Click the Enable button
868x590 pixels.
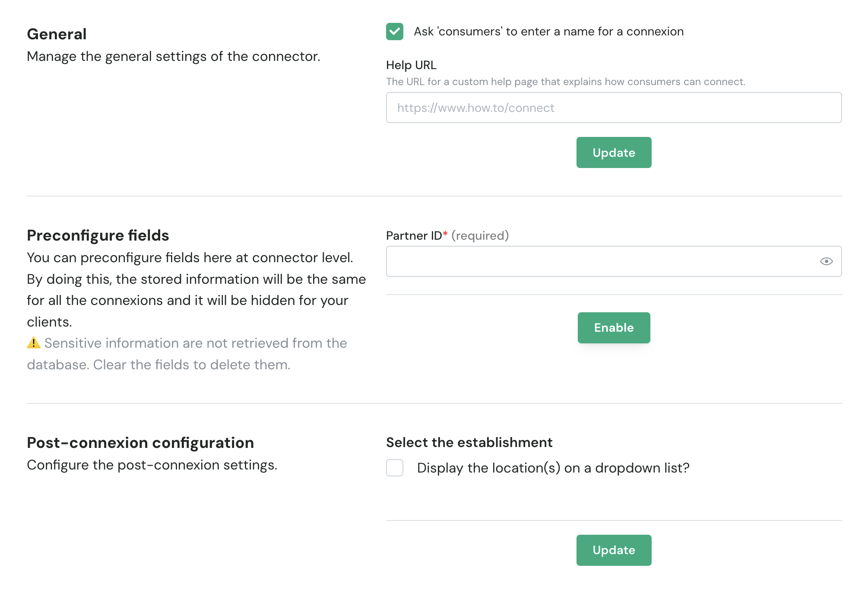614,328
